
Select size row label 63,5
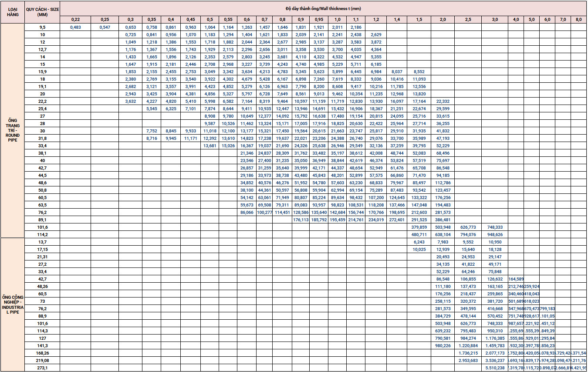[42, 205]
